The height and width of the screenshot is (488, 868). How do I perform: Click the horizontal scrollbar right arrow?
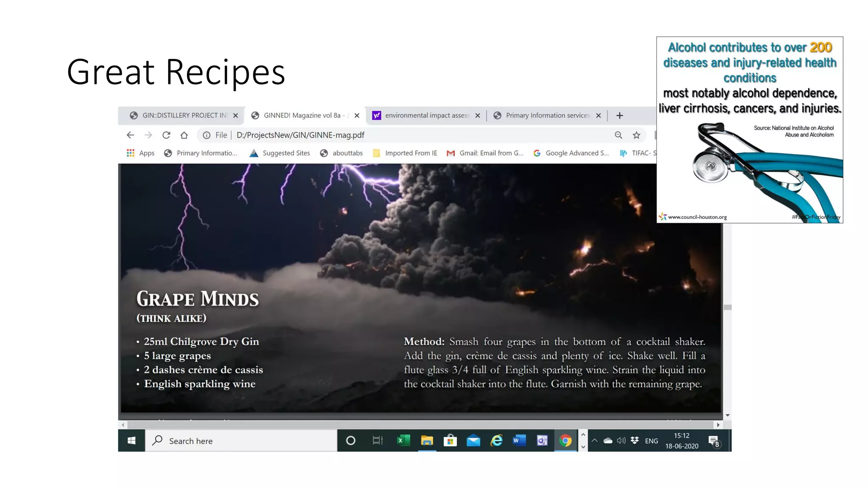point(718,424)
